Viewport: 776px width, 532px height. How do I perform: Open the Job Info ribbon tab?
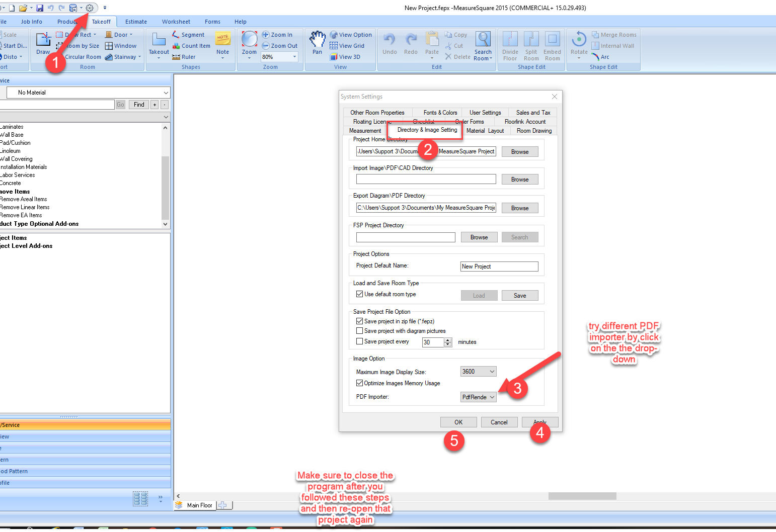click(x=32, y=22)
